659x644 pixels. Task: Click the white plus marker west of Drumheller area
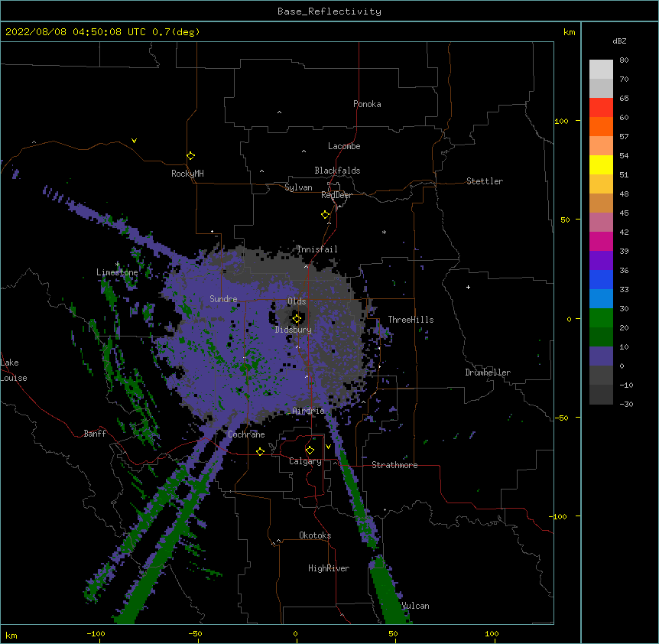(x=468, y=287)
